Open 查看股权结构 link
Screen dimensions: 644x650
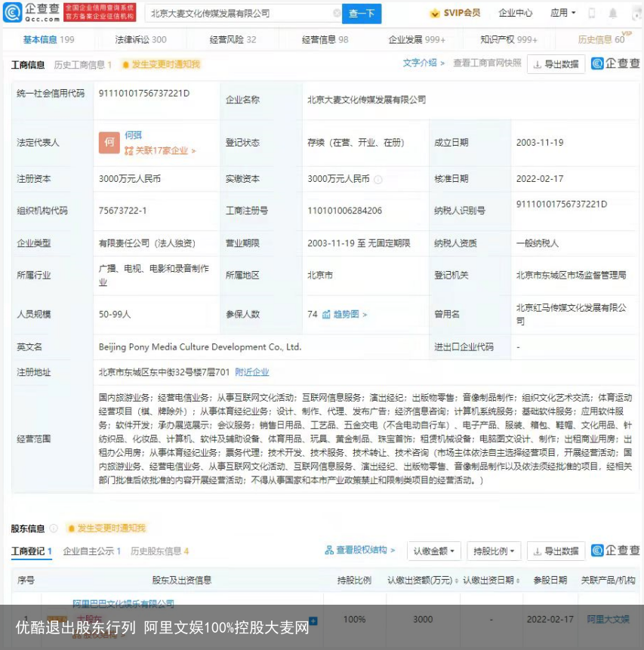[361, 550]
